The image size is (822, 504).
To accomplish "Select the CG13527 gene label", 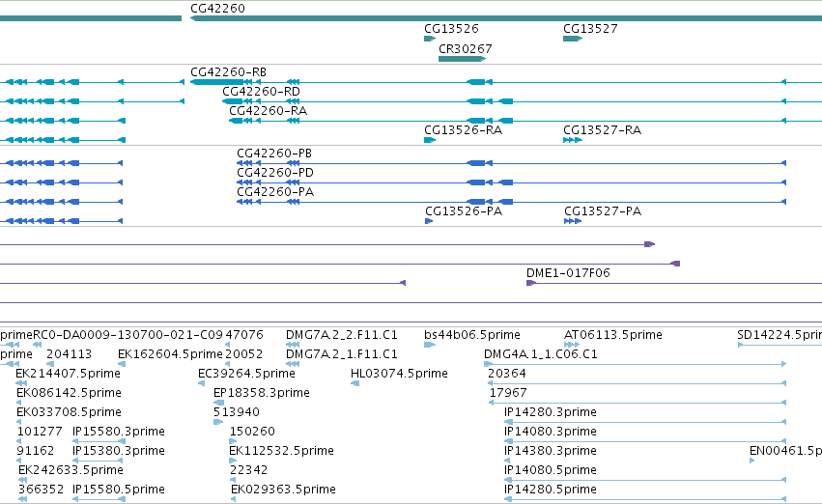I will coord(590,29).
